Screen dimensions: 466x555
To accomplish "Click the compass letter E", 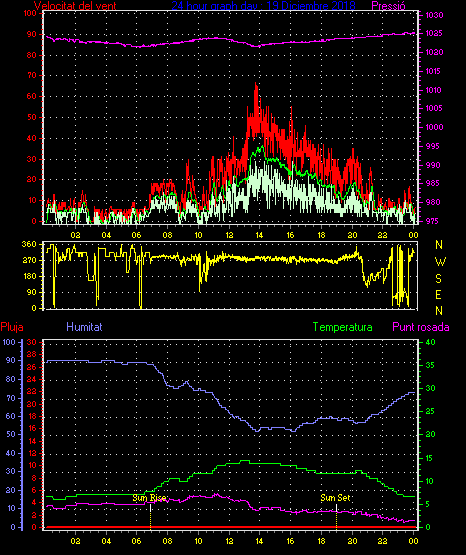I will coord(438,294).
